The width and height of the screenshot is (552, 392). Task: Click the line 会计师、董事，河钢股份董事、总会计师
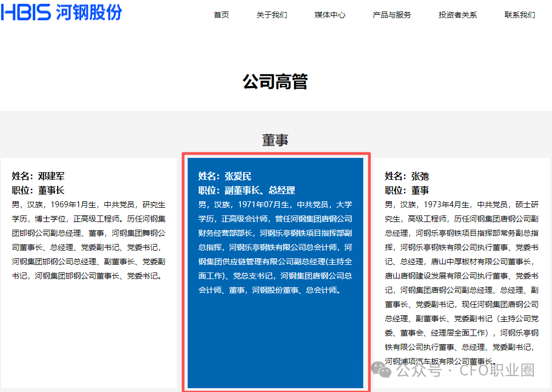(x=269, y=291)
